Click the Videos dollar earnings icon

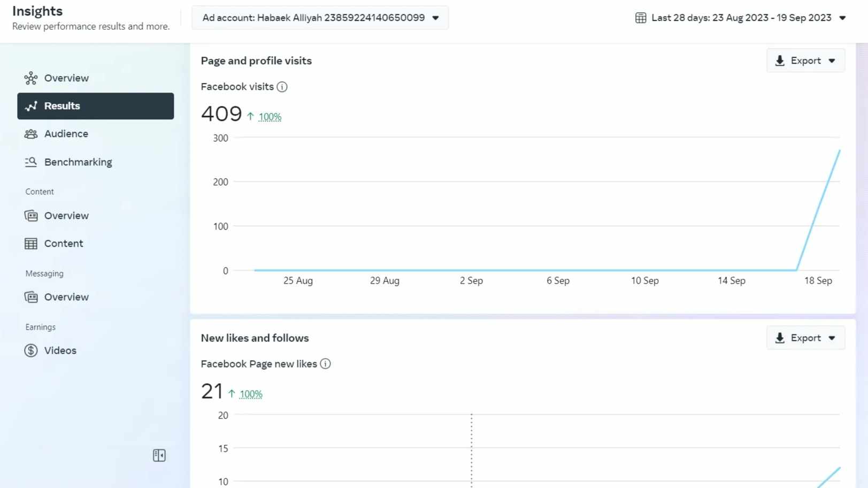tap(31, 350)
